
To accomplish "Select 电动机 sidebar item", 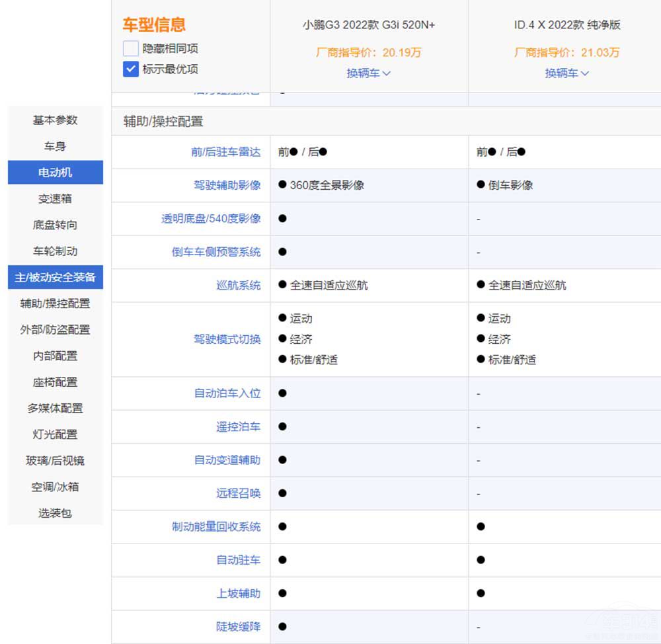I will point(56,173).
